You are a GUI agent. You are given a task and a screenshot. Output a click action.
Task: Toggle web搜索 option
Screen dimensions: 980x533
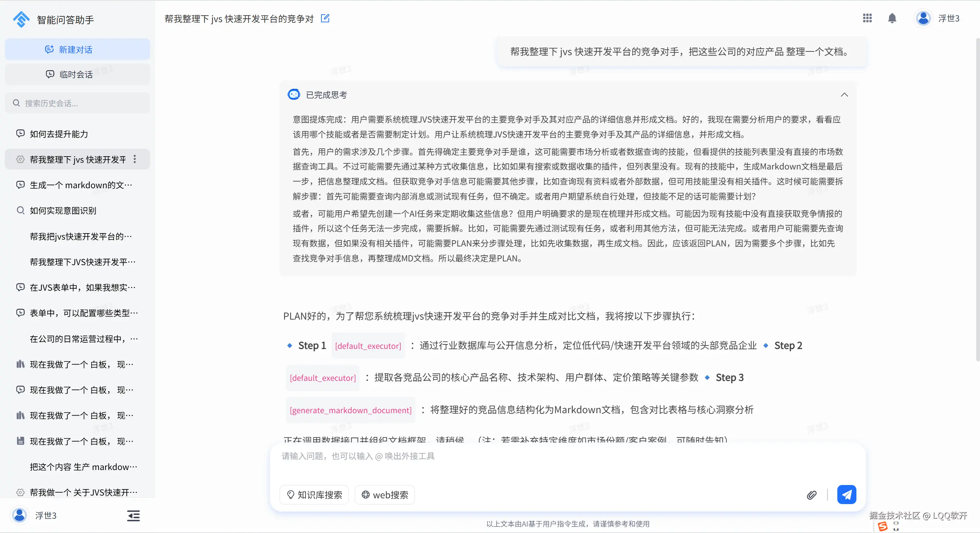coord(385,495)
